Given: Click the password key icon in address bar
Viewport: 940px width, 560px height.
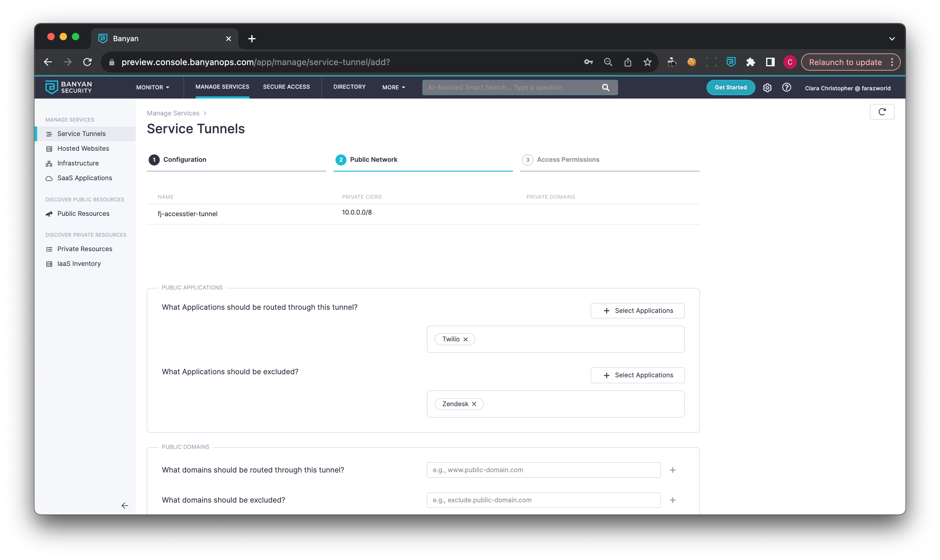Looking at the screenshot, I should [588, 62].
